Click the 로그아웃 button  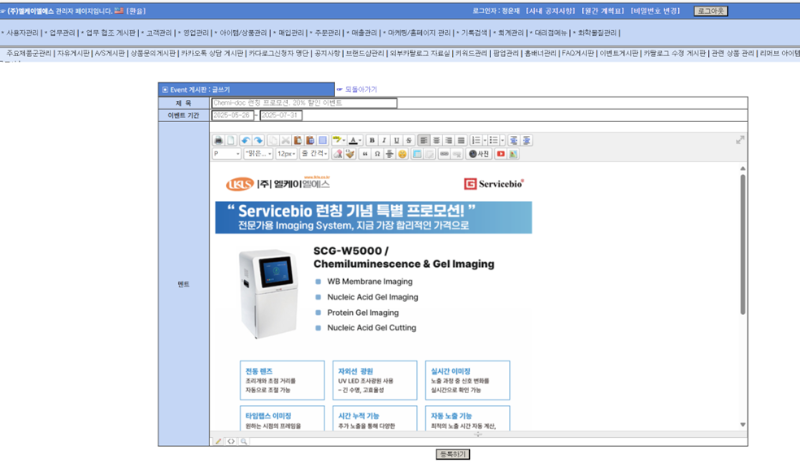pyautogui.click(x=711, y=11)
